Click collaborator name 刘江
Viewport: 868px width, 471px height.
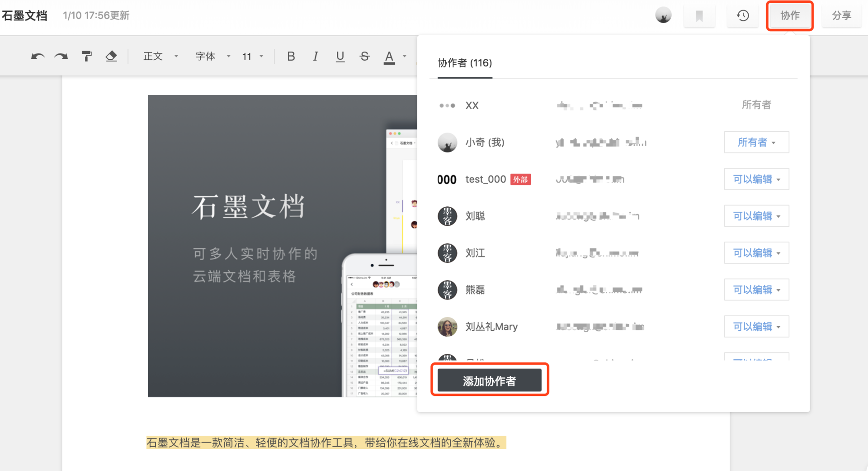tap(475, 253)
